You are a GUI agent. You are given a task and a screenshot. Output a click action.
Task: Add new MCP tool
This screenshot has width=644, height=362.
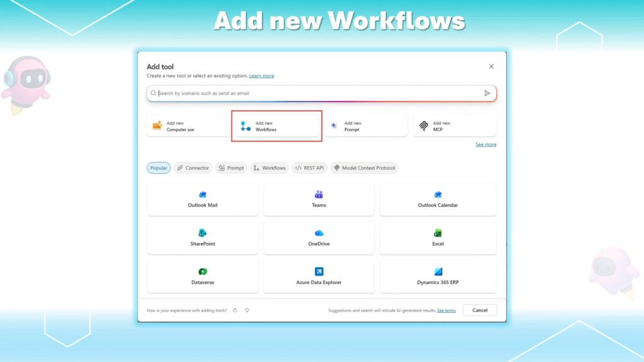pos(455,127)
